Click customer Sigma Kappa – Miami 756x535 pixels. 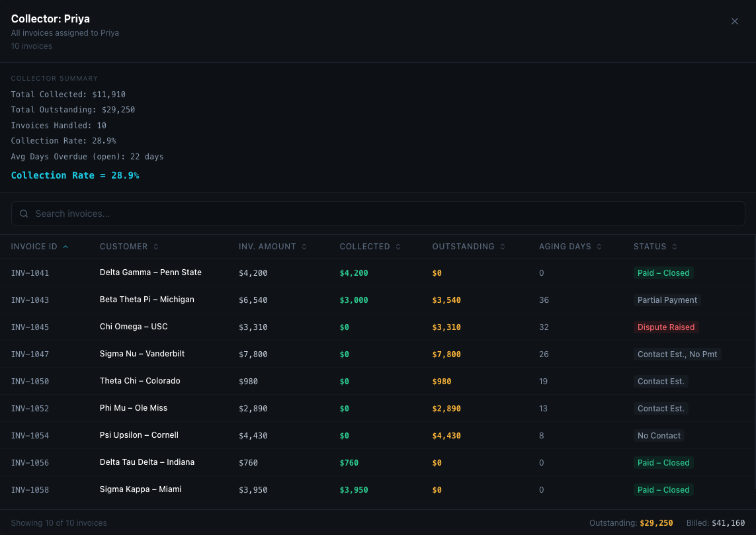(141, 489)
